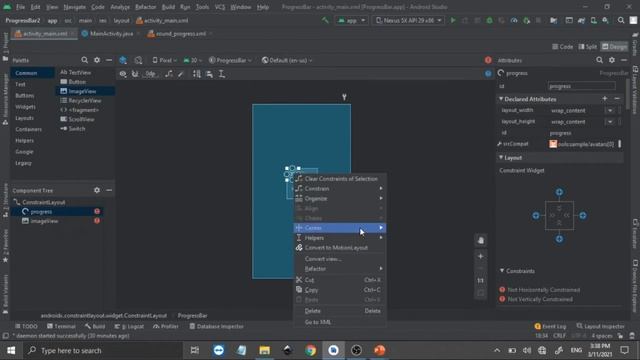Image resolution: width=640 pixels, height=360 pixels.
Task: Open Chrome from the Windows taskbar
Action: (310, 350)
